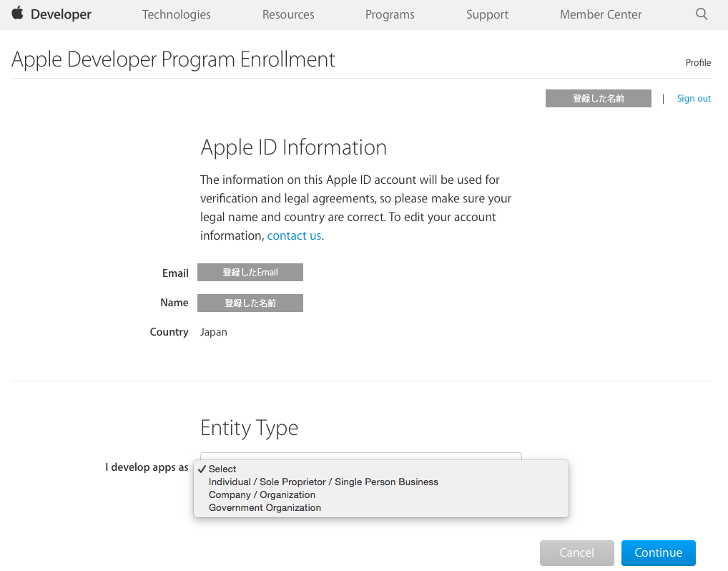Open the Technologies menu

(176, 14)
